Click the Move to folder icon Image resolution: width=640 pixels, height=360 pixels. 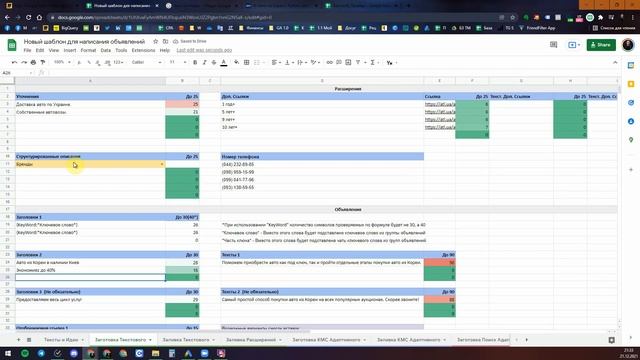coord(165,42)
